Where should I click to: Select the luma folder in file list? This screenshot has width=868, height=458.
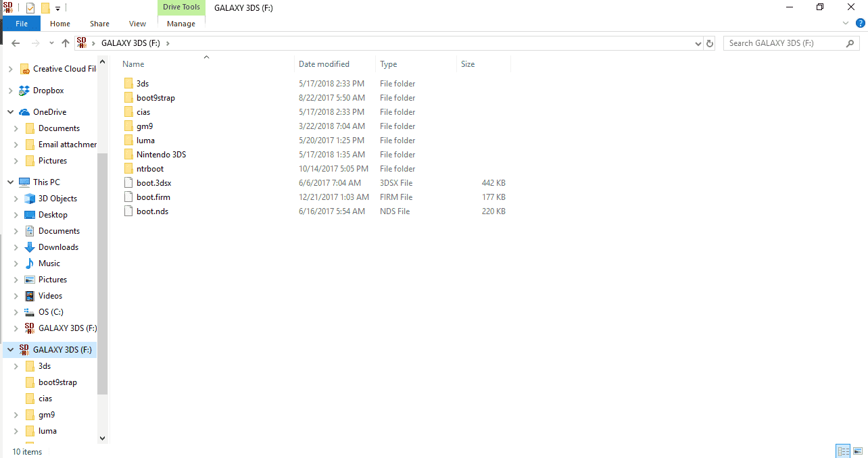tap(145, 141)
